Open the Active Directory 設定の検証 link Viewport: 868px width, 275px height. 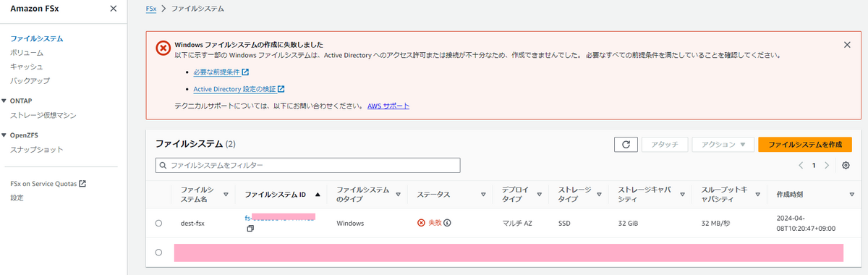[x=234, y=89]
